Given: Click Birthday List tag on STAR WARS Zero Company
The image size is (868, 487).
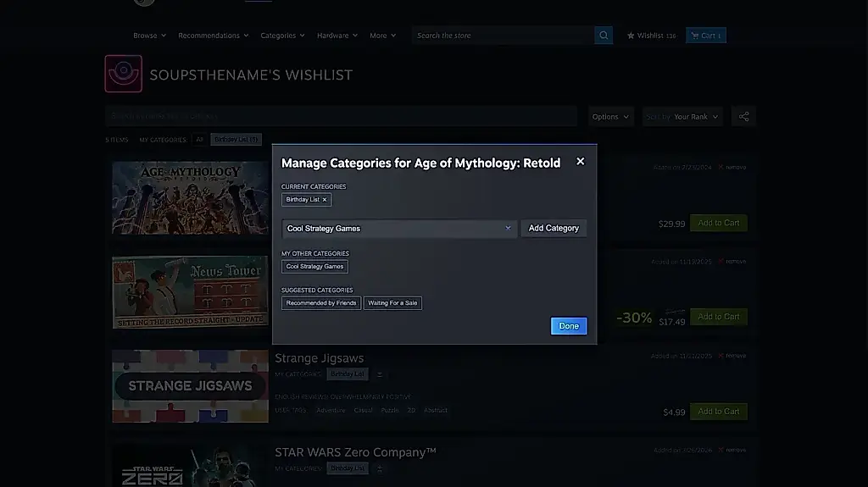Looking at the screenshot, I should coord(348,468).
